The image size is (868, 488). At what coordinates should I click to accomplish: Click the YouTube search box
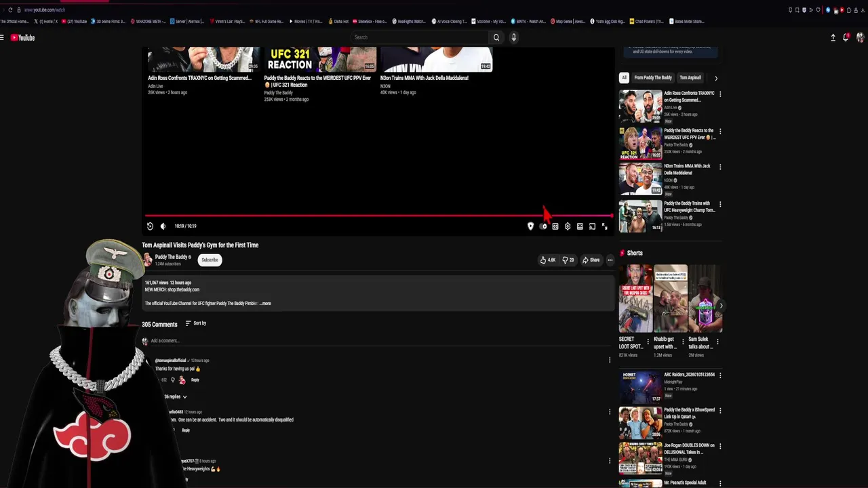(x=420, y=37)
